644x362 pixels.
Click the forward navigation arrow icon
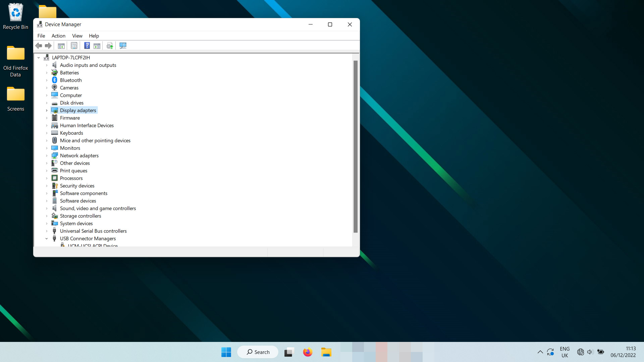click(x=48, y=46)
